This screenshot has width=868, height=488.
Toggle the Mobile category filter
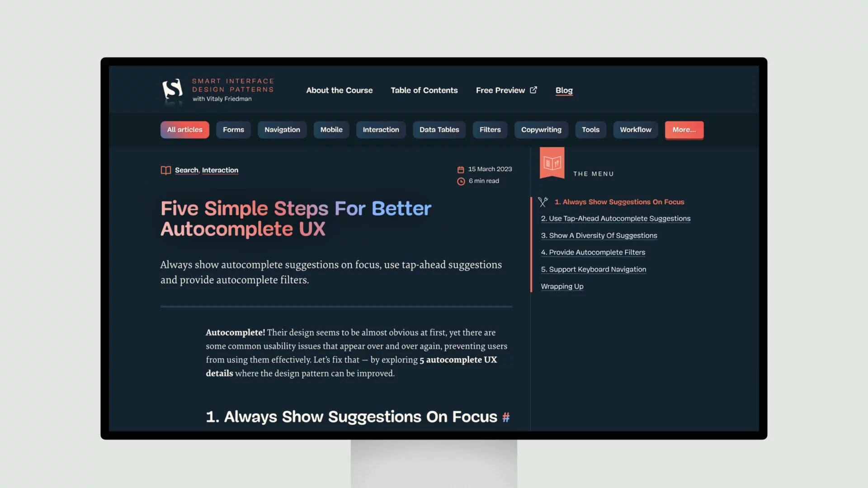pyautogui.click(x=331, y=129)
